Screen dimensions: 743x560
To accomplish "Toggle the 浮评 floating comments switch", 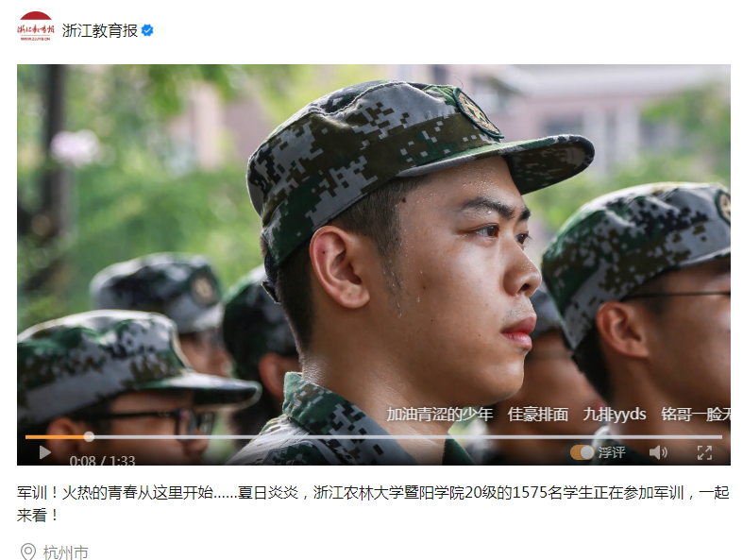I will pyautogui.click(x=582, y=452).
